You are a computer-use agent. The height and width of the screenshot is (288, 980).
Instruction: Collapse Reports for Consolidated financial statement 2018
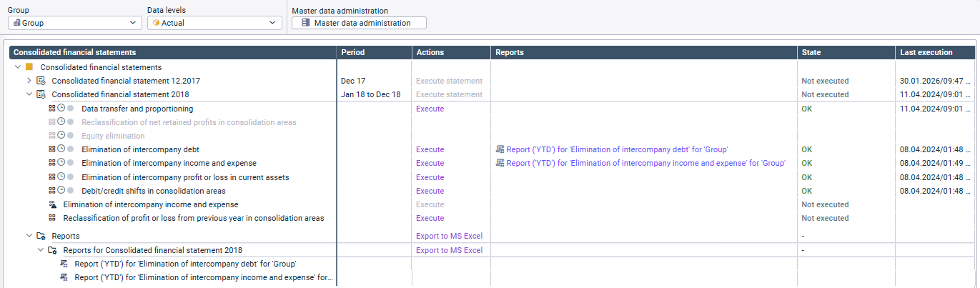[41, 250]
